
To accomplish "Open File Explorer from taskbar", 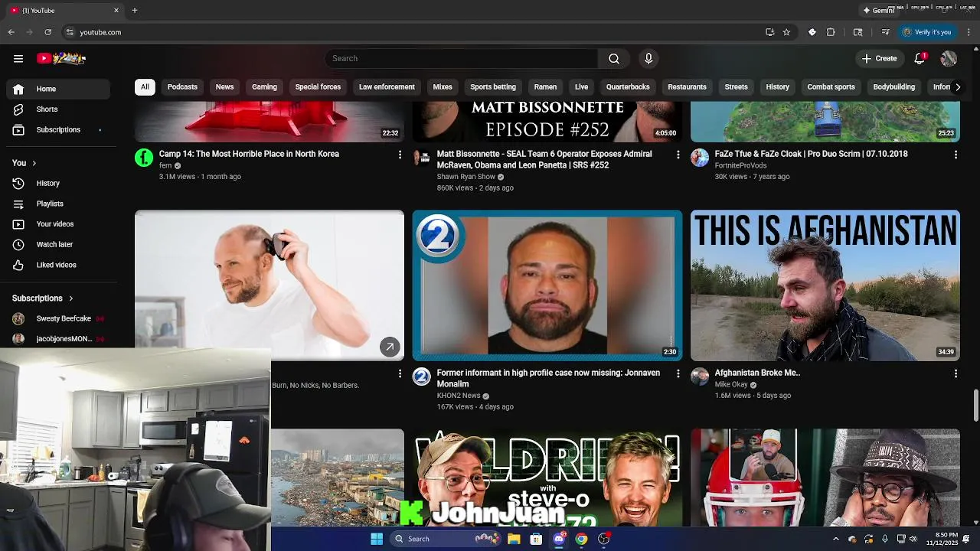I will point(514,539).
